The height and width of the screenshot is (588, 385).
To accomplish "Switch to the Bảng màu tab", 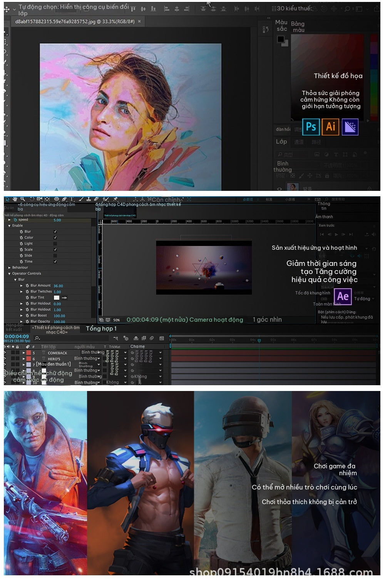I will point(298,27).
